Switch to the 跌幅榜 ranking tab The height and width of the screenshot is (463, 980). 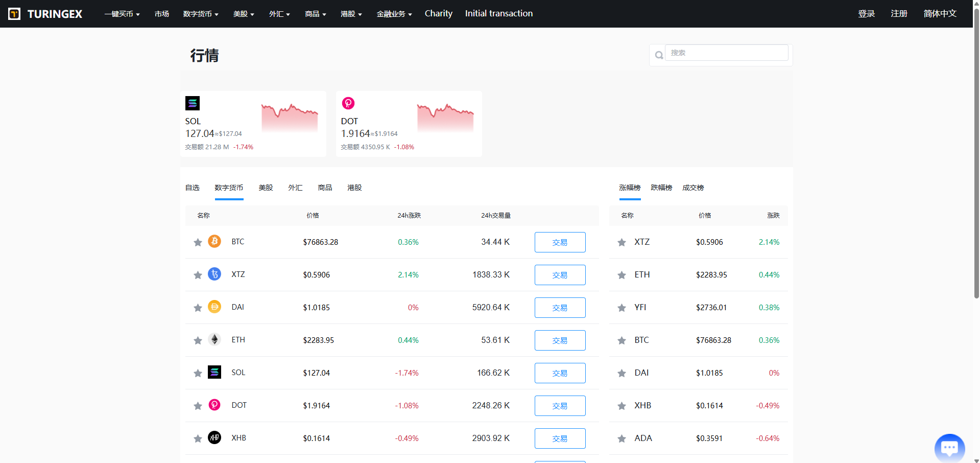[661, 188]
